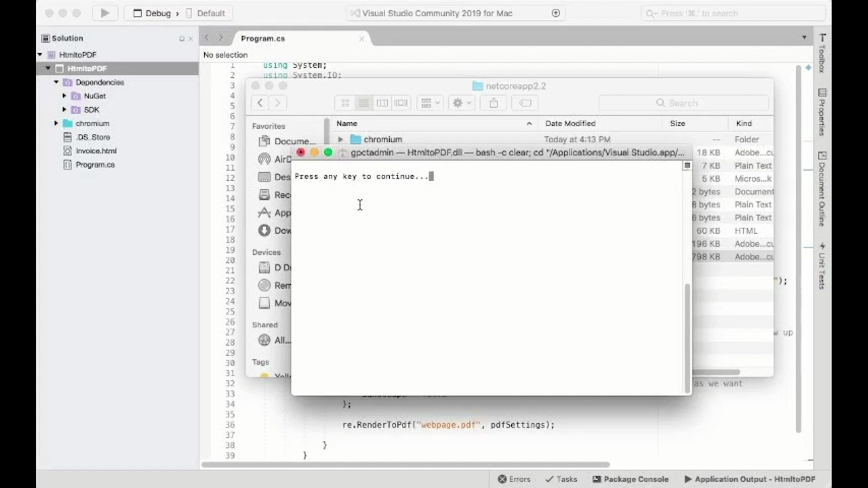Show the Tasks pad

pos(561,479)
